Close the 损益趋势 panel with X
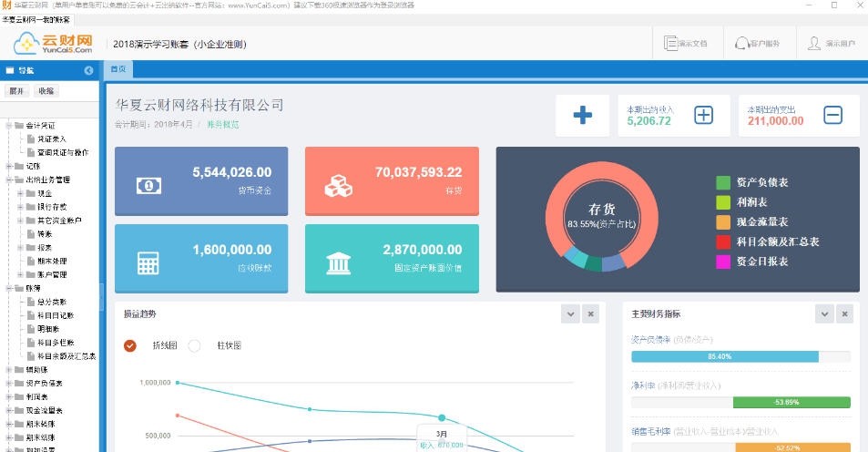 tap(591, 314)
